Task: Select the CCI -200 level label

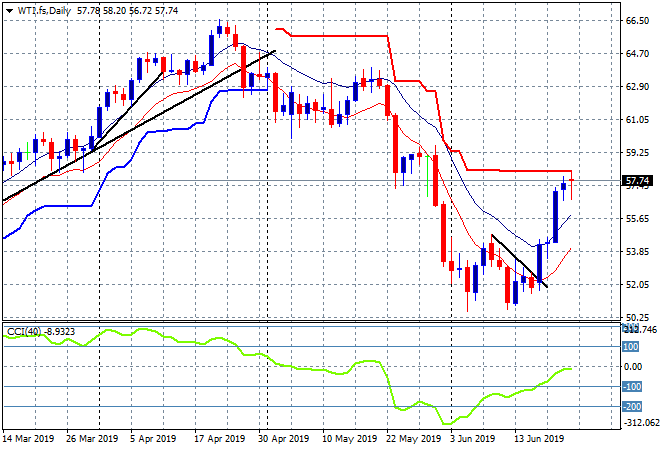Action: click(632, 407)
